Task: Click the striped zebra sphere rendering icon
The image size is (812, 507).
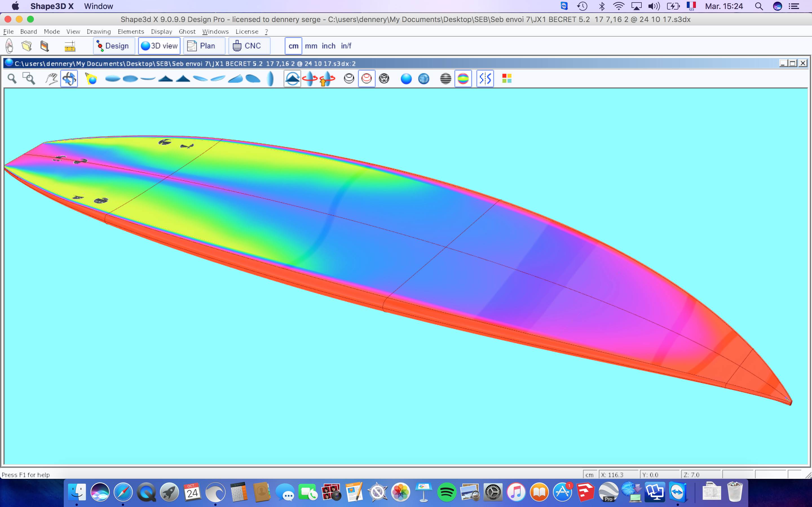Action: [445, 79]
